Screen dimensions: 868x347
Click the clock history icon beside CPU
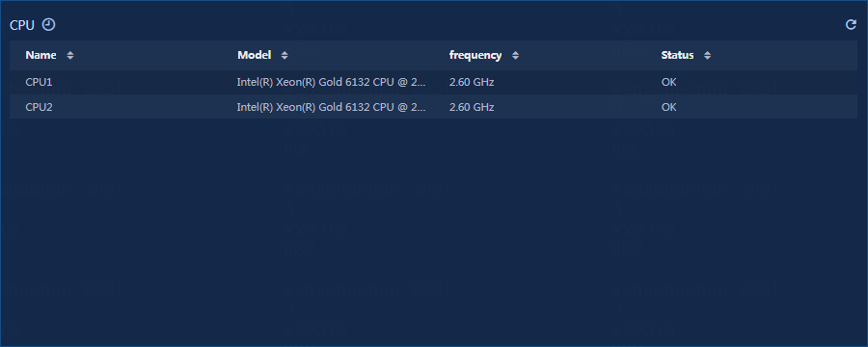(49, 24)
